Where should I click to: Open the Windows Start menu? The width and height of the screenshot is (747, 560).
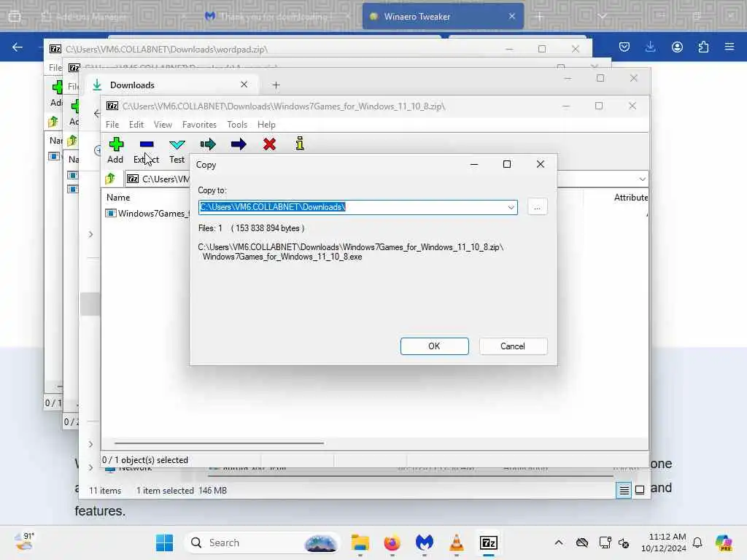164,542
